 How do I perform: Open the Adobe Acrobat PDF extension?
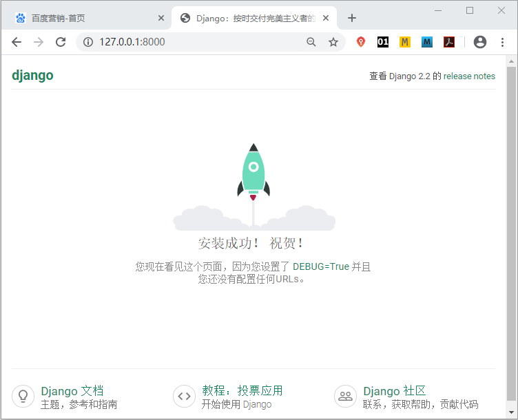[x=449, y=42]
